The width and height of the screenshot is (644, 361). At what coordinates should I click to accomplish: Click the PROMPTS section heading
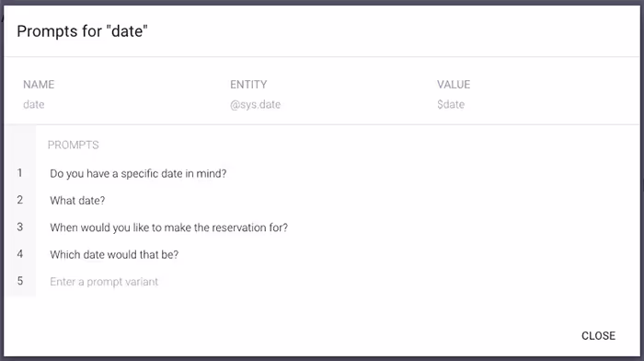(x=73, y=146)
